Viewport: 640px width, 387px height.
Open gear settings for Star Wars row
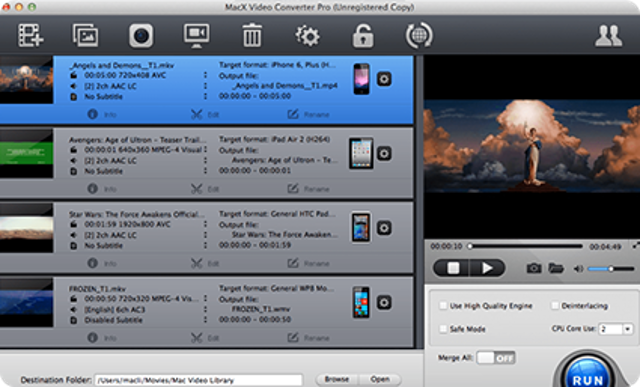(384, 228)
